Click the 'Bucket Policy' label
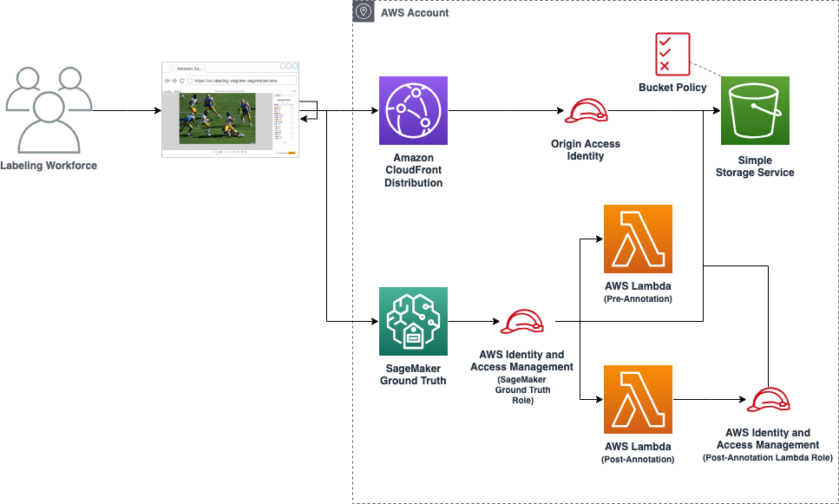 (x=672, y=88)
